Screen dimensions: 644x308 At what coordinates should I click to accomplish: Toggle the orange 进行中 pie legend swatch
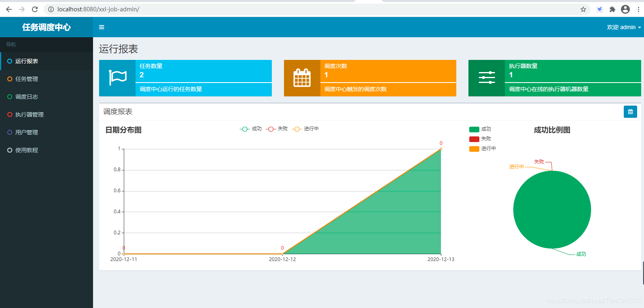(x=474, y=149)
